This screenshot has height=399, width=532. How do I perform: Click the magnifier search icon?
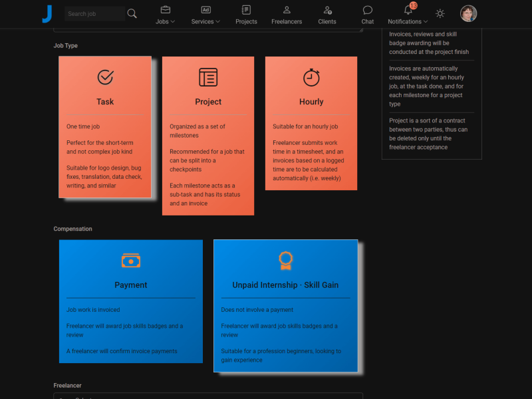coord(132,13)
